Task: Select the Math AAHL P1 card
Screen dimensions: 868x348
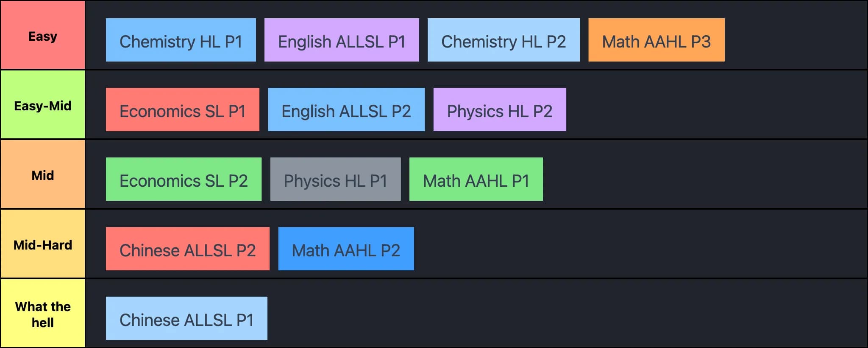Action: click(476, 179)
